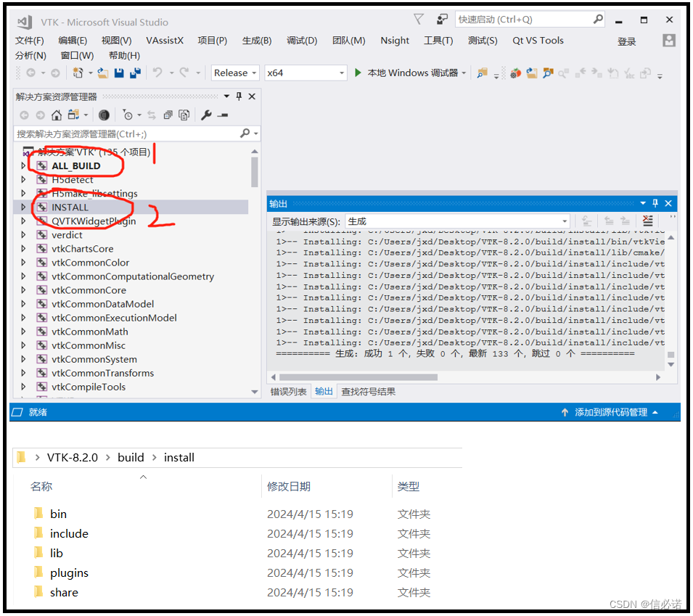Open the Nsight menu
This screenshot has height=616, width=693.
[x=395, y=41]
